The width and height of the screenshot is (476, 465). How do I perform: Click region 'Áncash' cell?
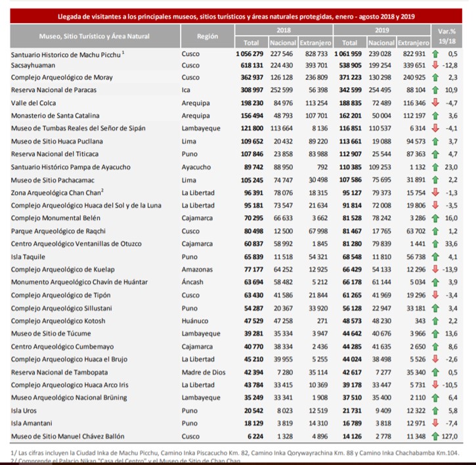point(192,282)
